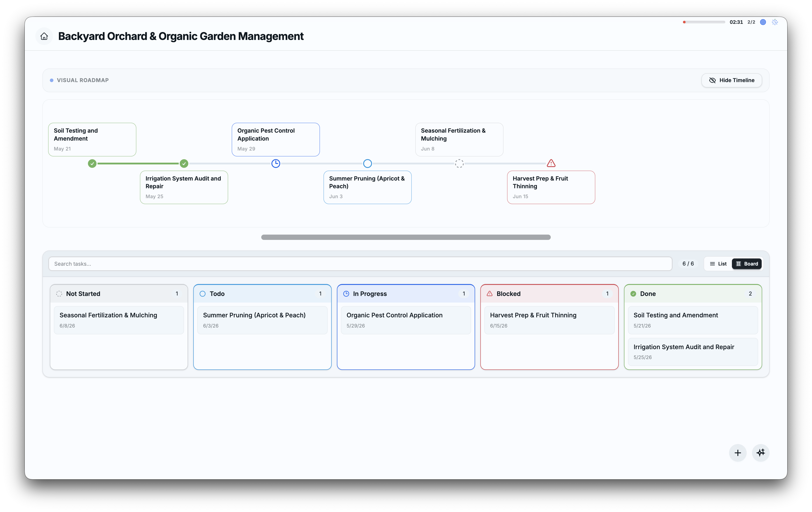Image resolution: width=812 pixels, height=512 pixels.
Task: Click the warning marker for Harvest Prep
Action: [551, 164]
